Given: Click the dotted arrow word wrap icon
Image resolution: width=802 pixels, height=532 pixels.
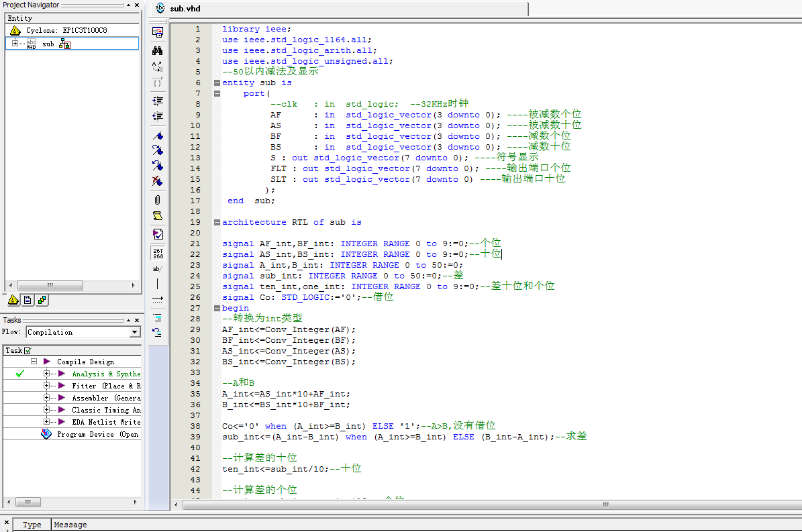Looking at the screenshot, I should (158, 299).
